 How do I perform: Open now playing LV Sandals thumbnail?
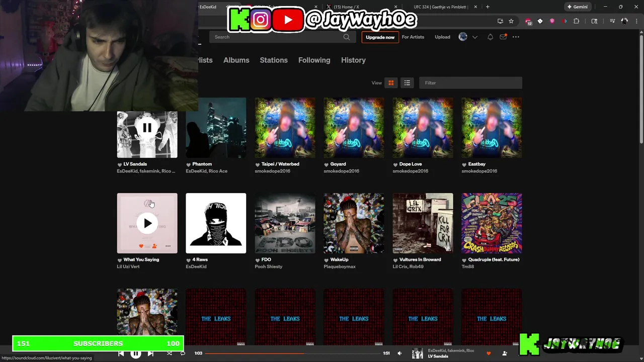(x=418, y=353)
